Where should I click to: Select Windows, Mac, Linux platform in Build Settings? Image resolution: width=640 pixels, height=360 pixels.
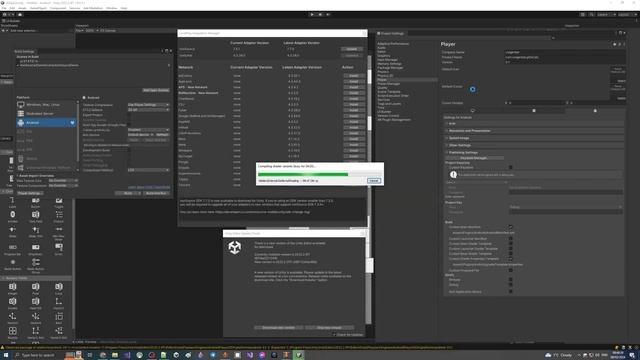coord(46,105)
